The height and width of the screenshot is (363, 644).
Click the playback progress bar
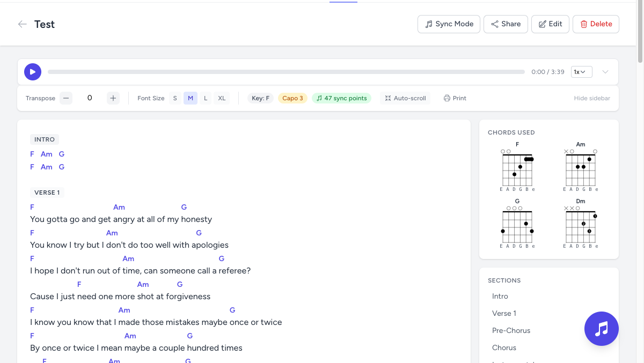(x=287, y=71)
